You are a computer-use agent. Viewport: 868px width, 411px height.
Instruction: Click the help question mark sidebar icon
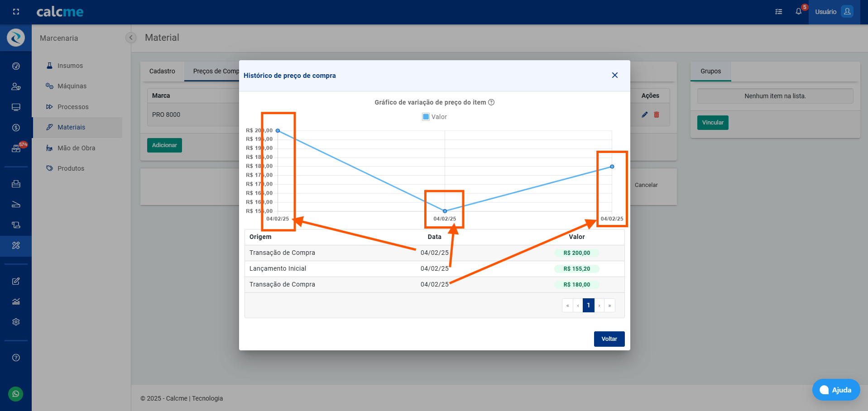tap(16, 358)
